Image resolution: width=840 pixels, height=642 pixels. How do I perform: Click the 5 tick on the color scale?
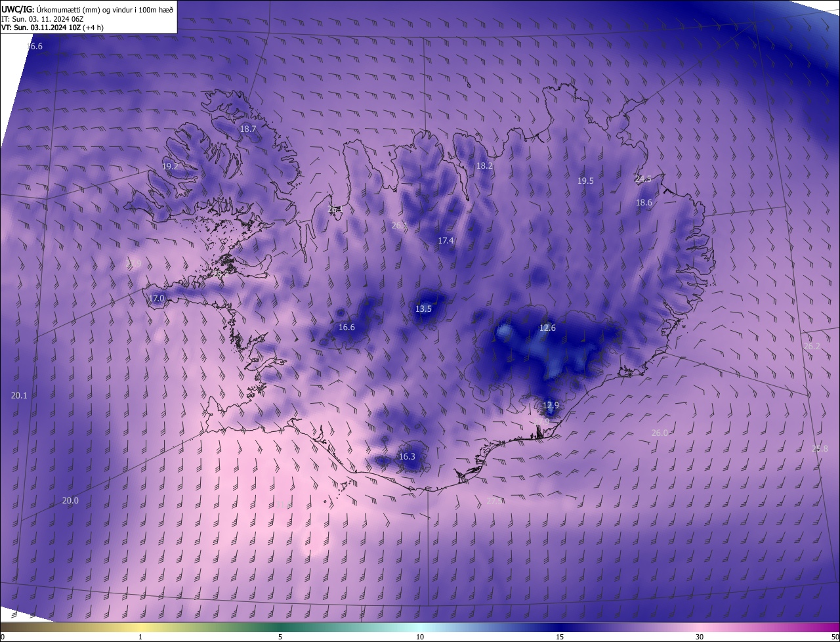tap(280, 637)
